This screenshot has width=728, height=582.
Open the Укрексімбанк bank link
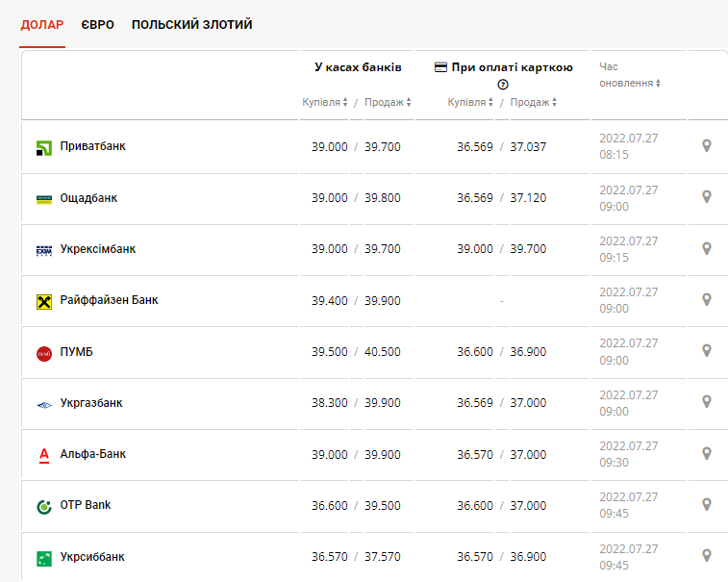(98, 249)
